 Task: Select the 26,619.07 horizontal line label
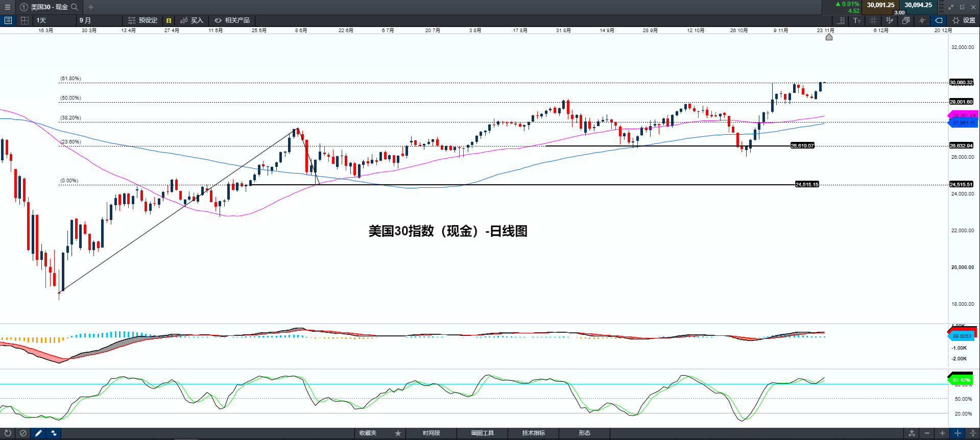point(802,146)
